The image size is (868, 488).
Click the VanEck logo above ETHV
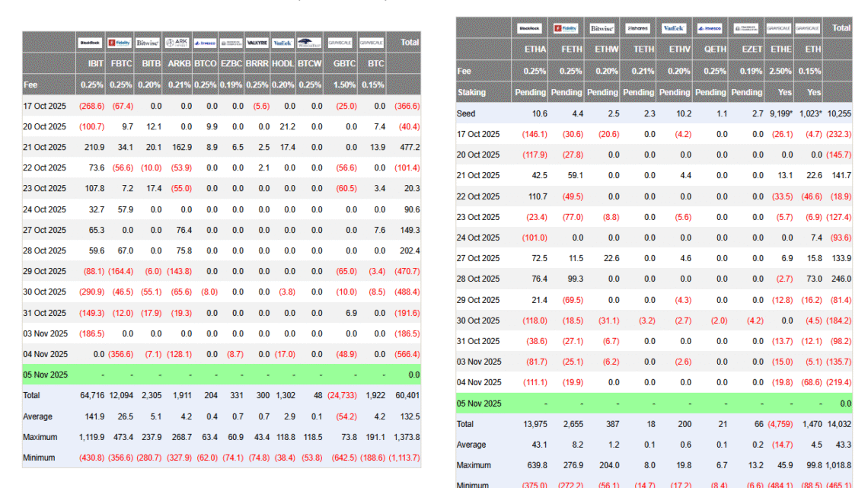tap(674, 28)
